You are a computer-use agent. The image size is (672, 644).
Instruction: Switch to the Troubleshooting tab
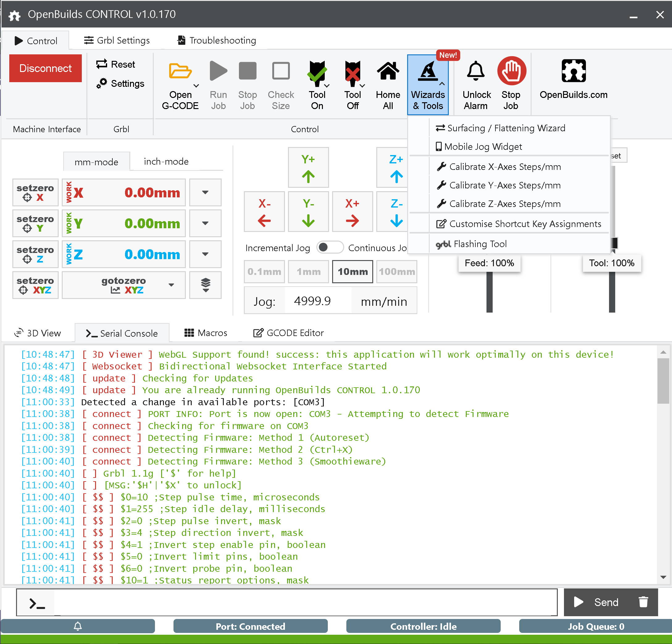pyautogui.click(x=217, y=40)
